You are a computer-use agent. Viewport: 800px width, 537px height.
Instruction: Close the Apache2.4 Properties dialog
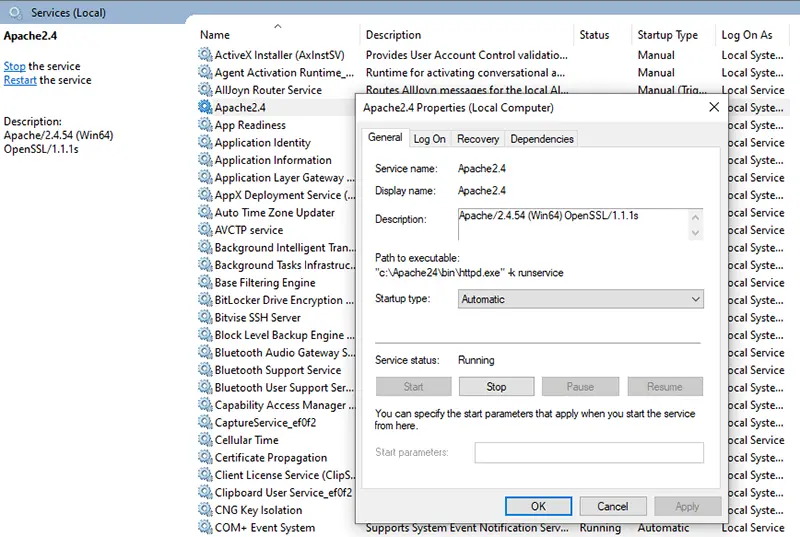click(714, 107)
